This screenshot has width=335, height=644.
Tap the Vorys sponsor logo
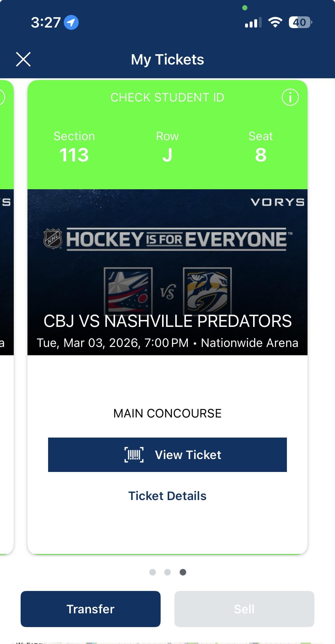[x=277, y=202]
